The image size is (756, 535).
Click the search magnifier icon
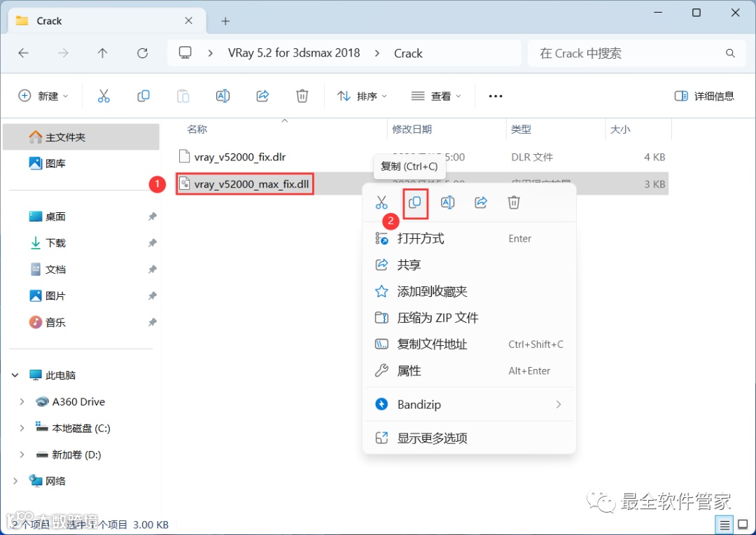(x=730, y=53)
